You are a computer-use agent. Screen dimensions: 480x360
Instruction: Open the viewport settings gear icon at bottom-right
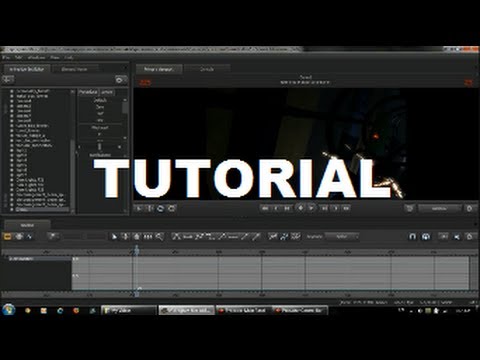(x=469, y=208)
